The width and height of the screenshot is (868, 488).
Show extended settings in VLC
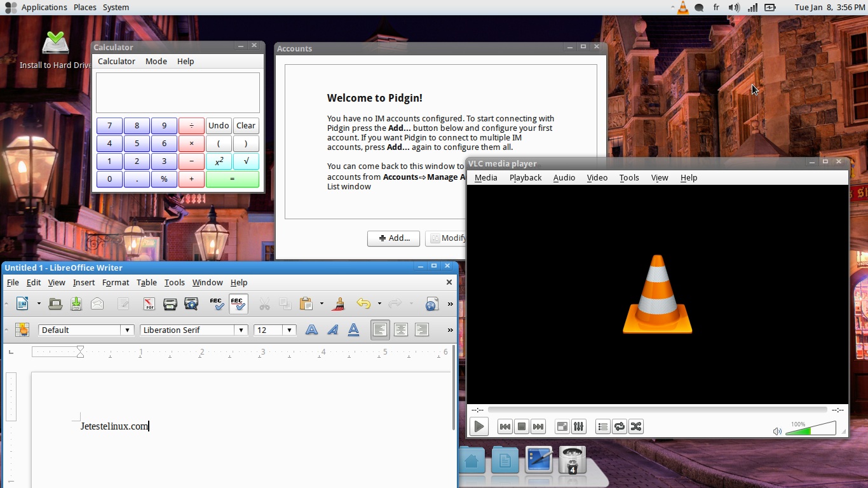pyautogui.click(x=578, y=427)
